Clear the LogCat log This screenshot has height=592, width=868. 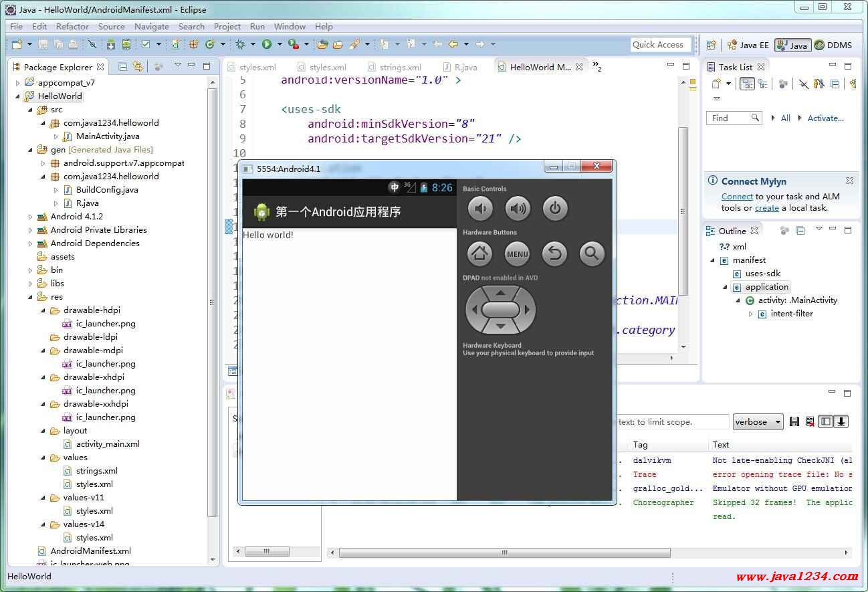click(810, 421)
